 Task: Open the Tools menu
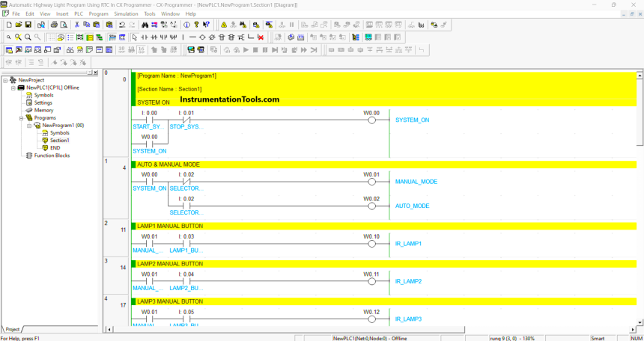click(x=150, y=14)
